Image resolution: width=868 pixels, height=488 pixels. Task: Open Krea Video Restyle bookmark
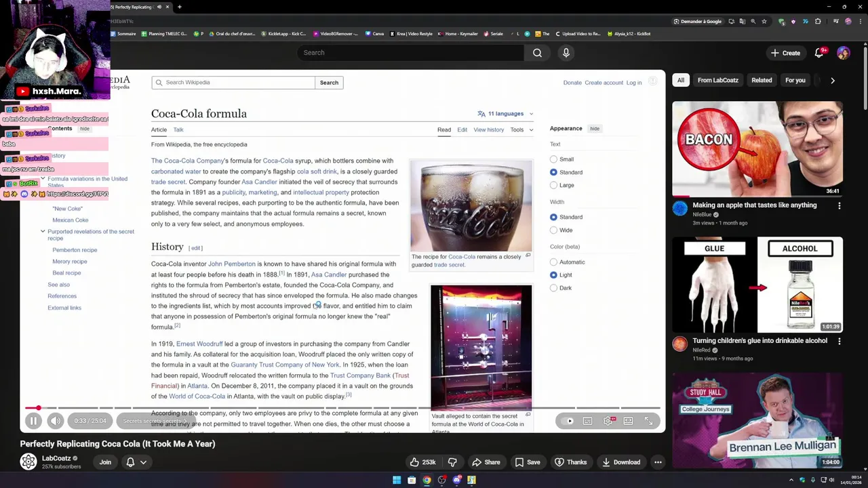[x=411, y=33]
